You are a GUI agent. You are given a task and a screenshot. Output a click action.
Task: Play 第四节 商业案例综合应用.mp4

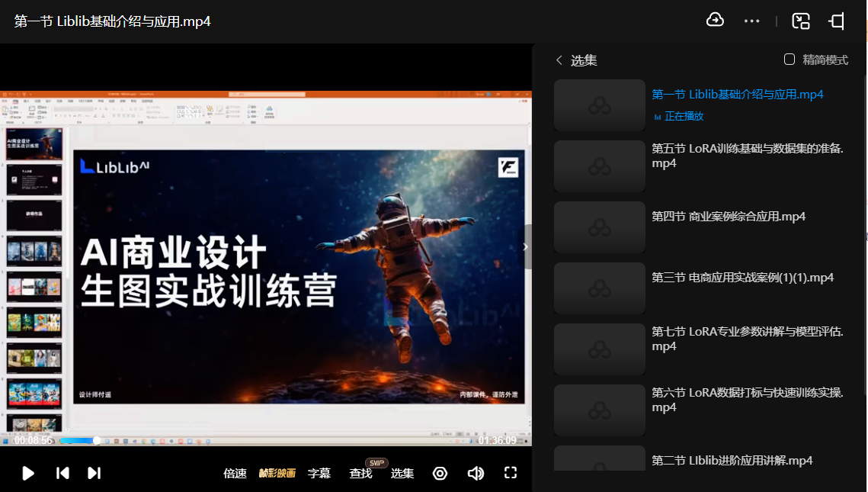point(728,217)
